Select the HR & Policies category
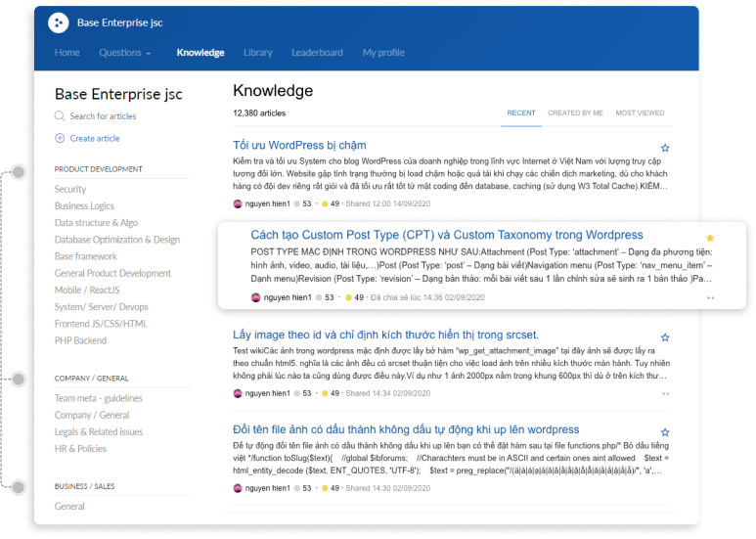The height and width of the screenshot is (539, 756). click(x=80, y=449)
